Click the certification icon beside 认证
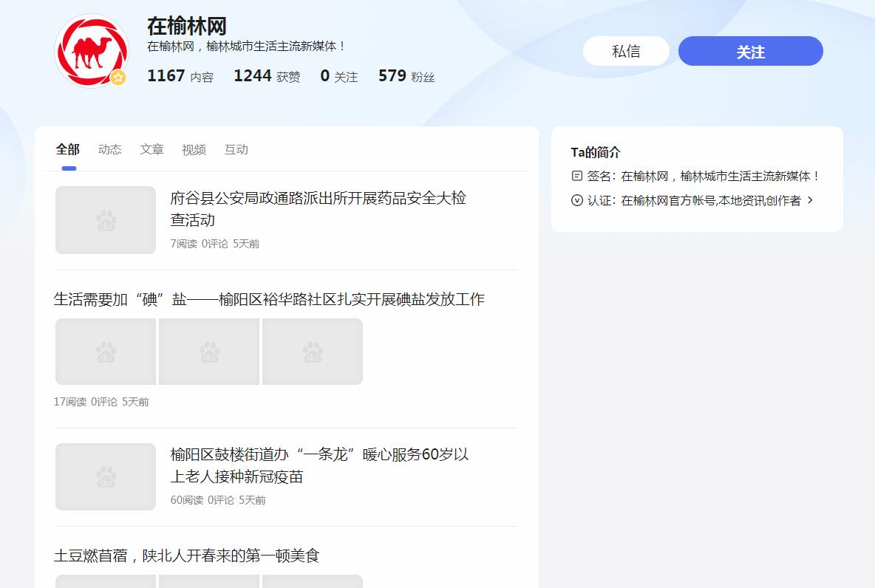The width and height of the screenshot is (875, 588). pos(577,200)
